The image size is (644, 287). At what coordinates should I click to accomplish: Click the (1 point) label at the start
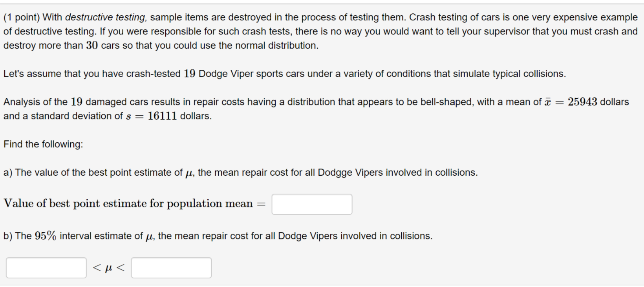click(22, 17)
